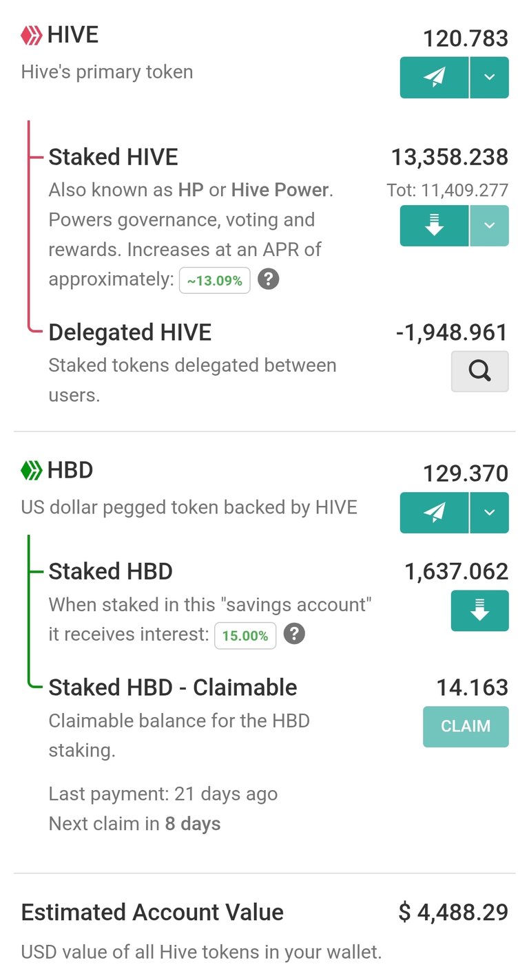Click the Staked HBD withdraw arrow button
Screen dimensions: 529x980
(x=480, y=610)
